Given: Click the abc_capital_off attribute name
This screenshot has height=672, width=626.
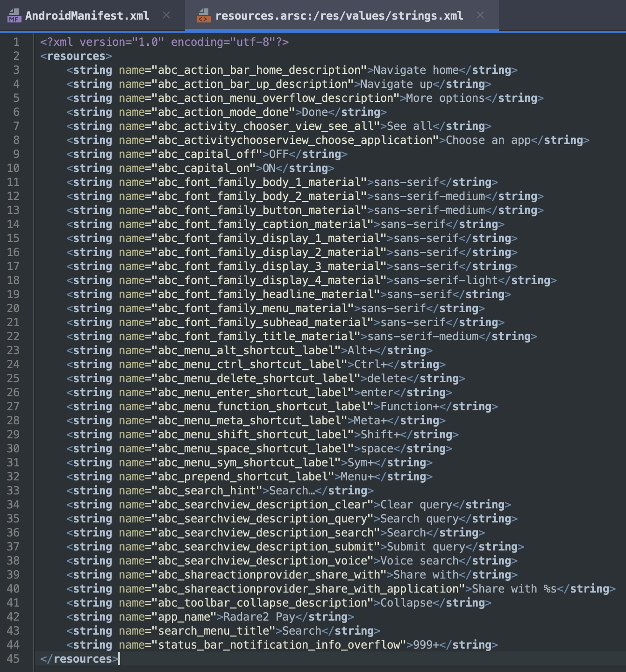Looking at the screenshot, I should coord(207,154).
